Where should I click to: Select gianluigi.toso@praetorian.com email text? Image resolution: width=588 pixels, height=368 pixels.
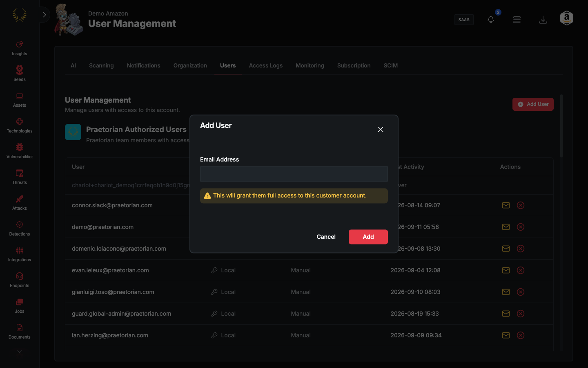113,292
